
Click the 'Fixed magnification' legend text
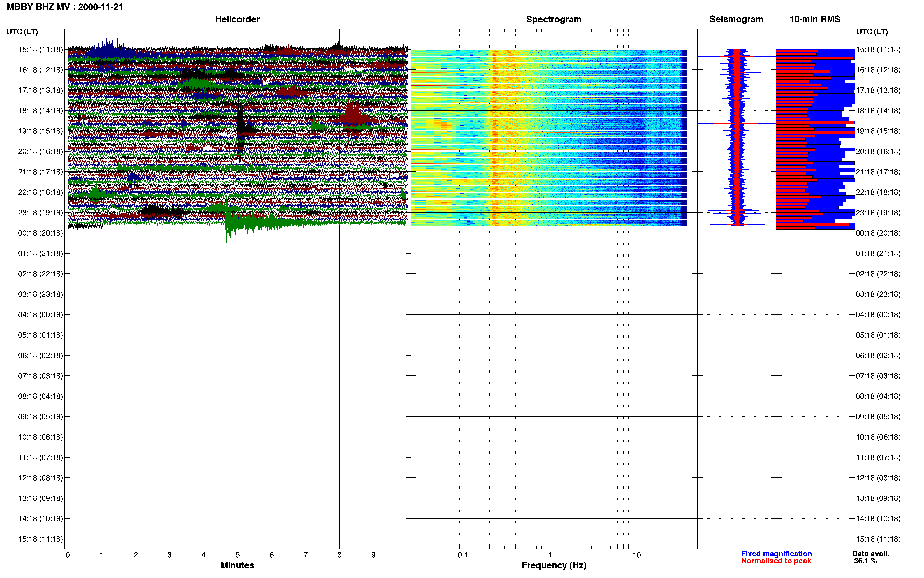pos(777,554)
